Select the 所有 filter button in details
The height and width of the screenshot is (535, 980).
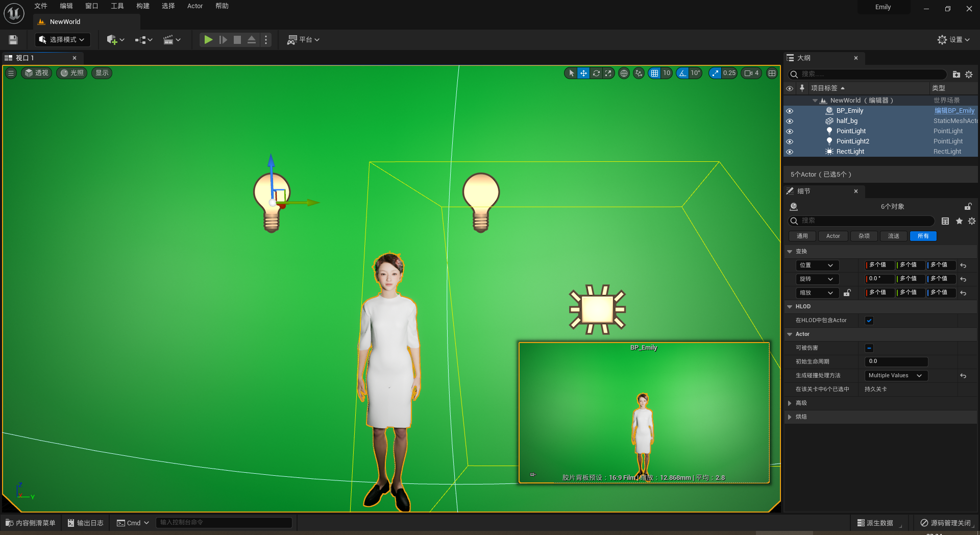pyautogui.click(x=923, y=236)
